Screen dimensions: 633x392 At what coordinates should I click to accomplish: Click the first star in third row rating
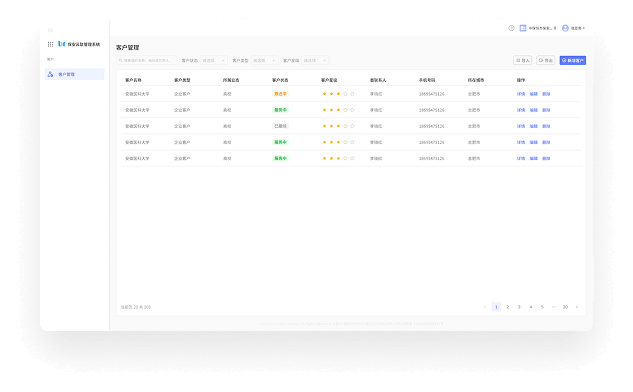tap(325, 126)
